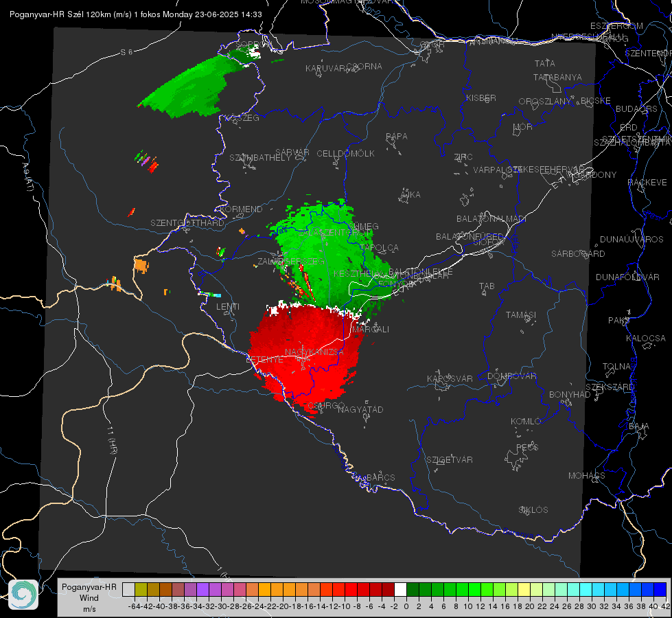This screenshot has width=672, height=618.
Task: Select the MARCALI town label
Action: pos(371,330)
